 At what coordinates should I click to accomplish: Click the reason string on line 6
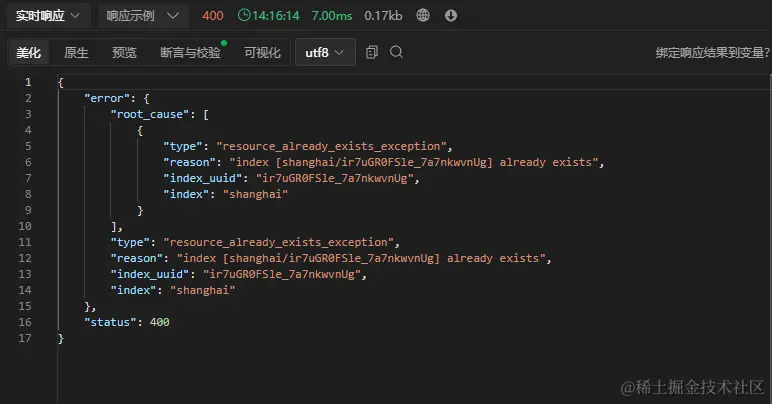tap(413, 162)
